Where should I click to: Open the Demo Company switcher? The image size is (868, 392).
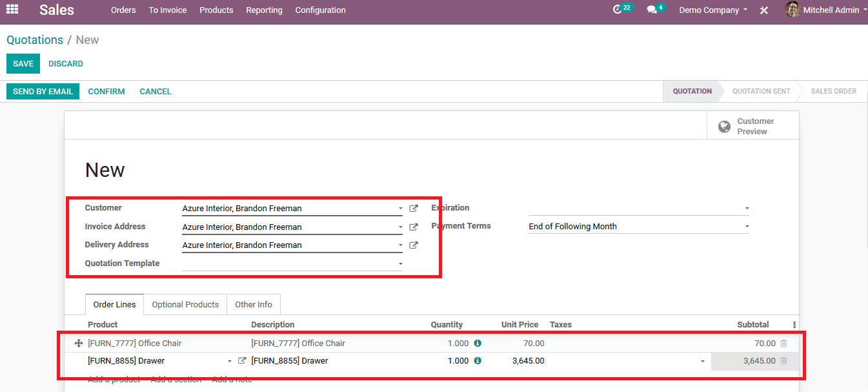pos(713,10)
